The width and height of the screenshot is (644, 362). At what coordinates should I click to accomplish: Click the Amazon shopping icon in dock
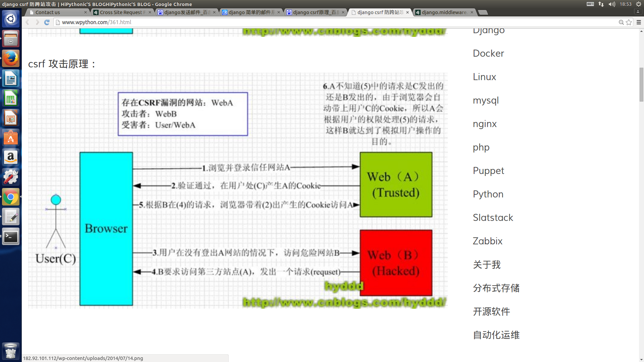click(11, 157)
